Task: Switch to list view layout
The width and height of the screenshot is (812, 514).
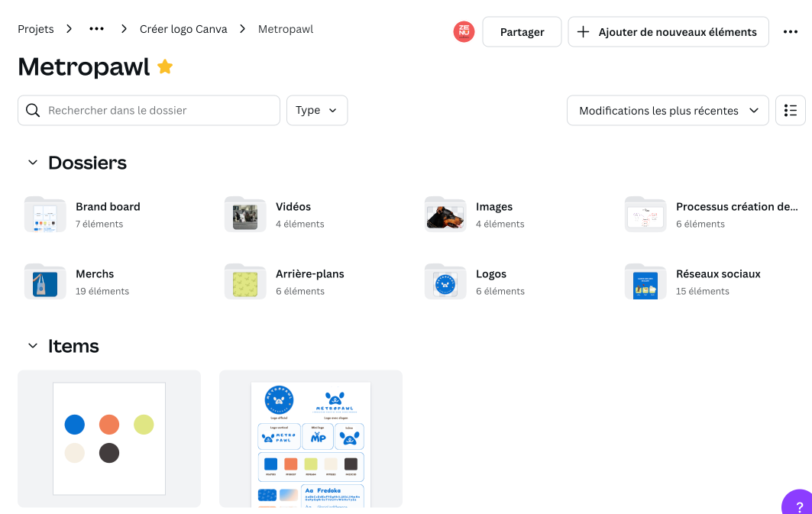Action: tap(790, 110)
